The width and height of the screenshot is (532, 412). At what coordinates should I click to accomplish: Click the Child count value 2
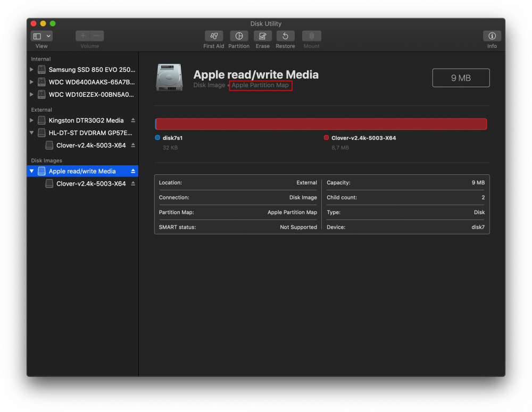[483, 197]
